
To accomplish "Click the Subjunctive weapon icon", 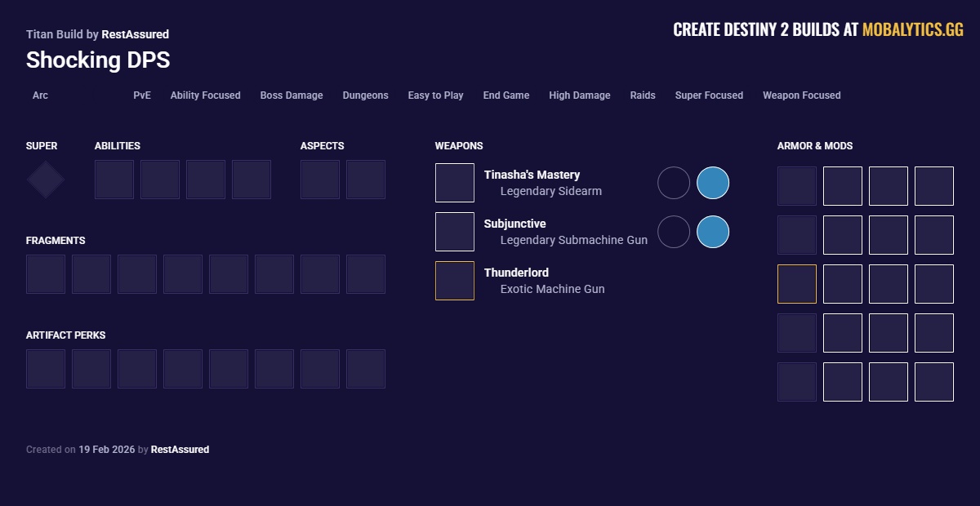I will pyautogui.click(x=455, y=231).
